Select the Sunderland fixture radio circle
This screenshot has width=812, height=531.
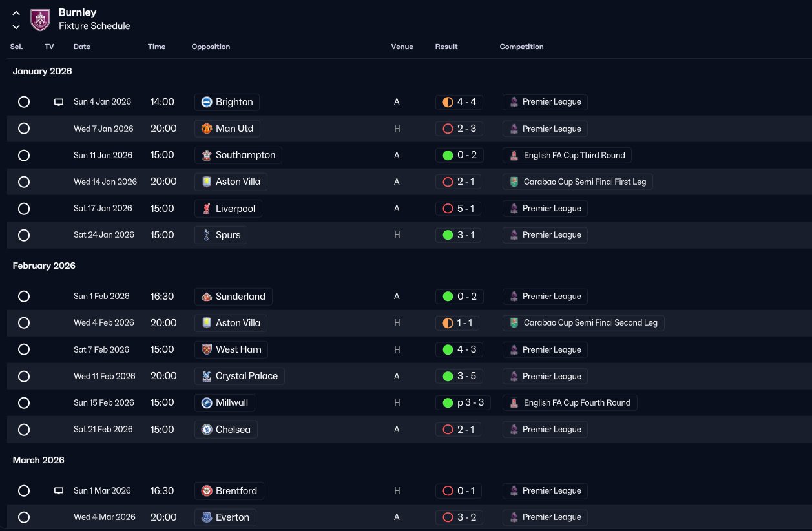point(24,297)
